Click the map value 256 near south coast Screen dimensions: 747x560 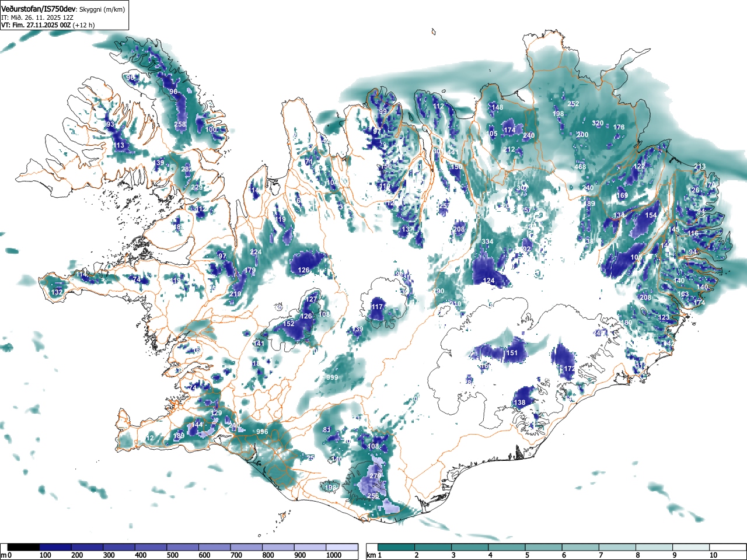(x=373, y=496)
